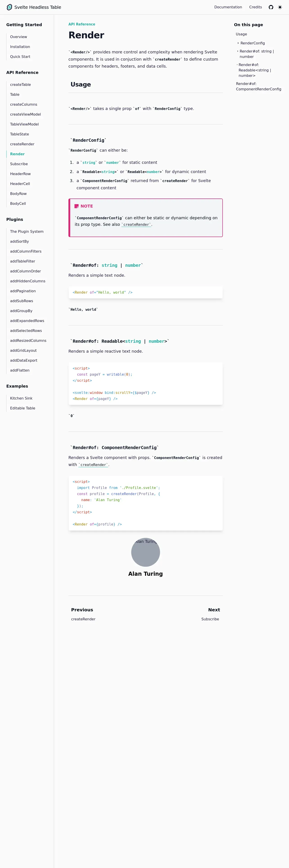Viewport: 289px width, 868px height.
Task: Open BodyCell API page
Action: (x=18, y=203)
